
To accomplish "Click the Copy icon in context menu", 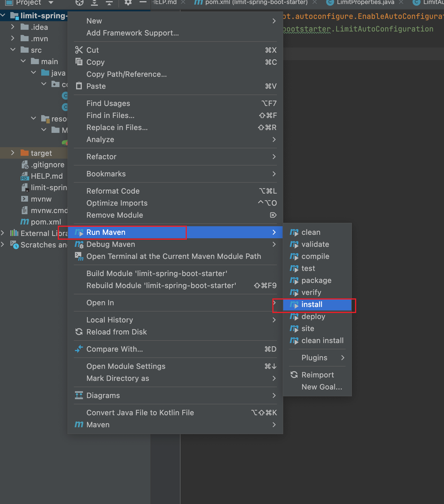I will (79, 62).
